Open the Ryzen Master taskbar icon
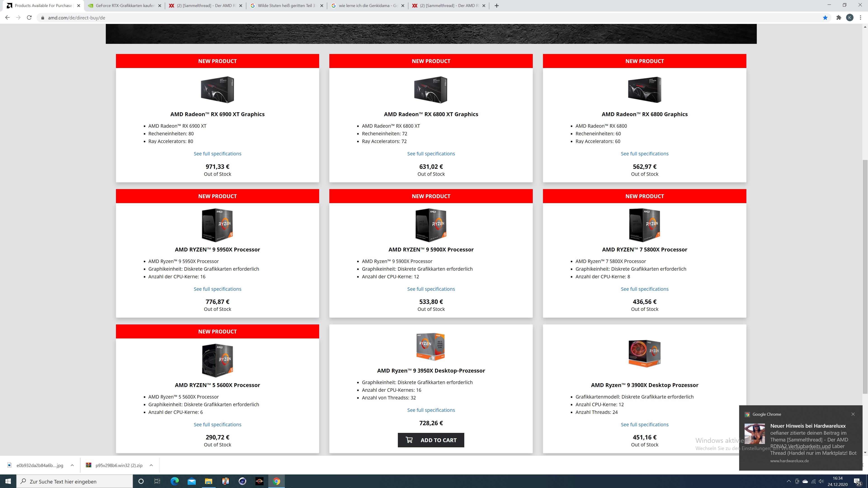This screenshot has width=868, height=488. [x=259, y=481]
